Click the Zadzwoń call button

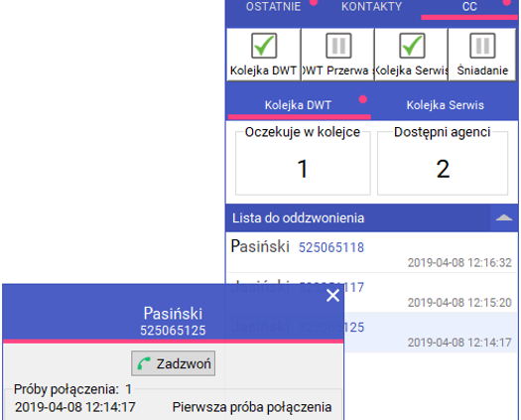(173, 363)
